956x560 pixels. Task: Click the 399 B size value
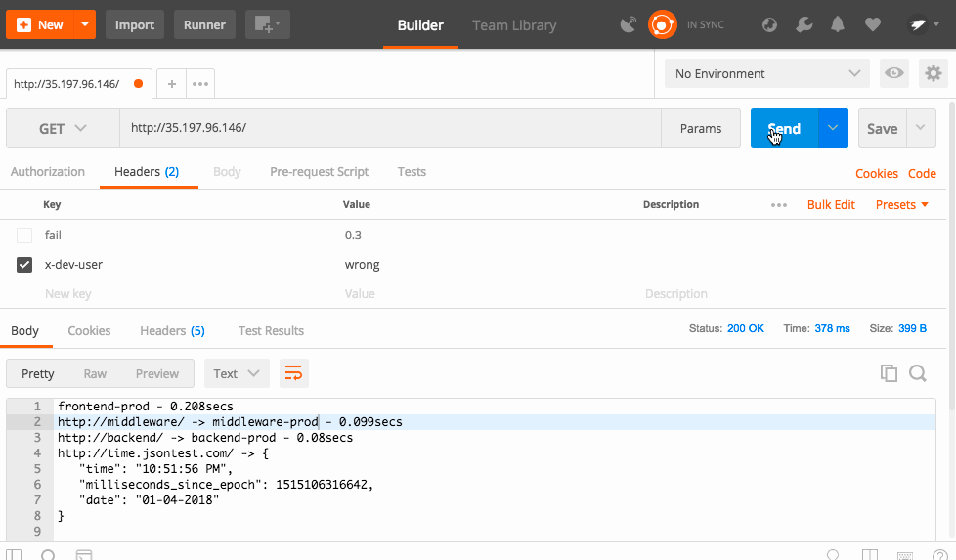point(912,329)
